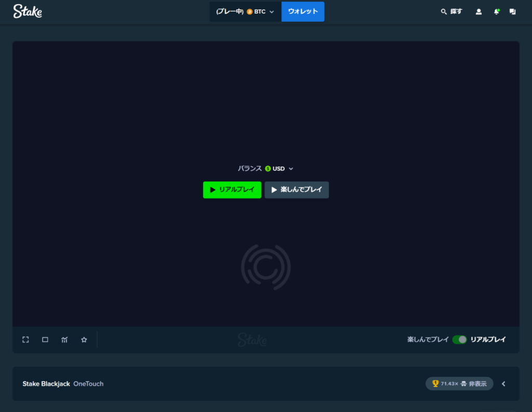Open the search magnifier icon
This screenshot has width=532, height=412.
tap(444, 11)
